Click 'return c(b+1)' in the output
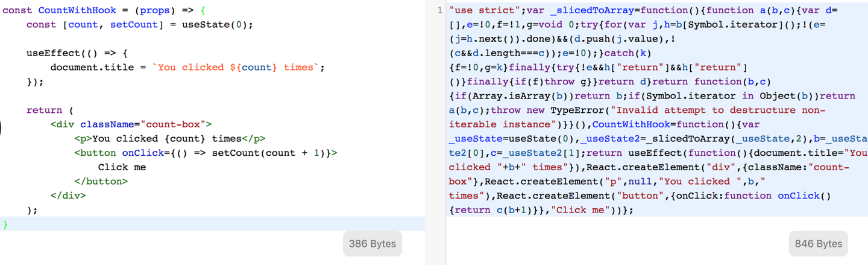The height and width of the screenshot is (265, 868). (494, 209)
